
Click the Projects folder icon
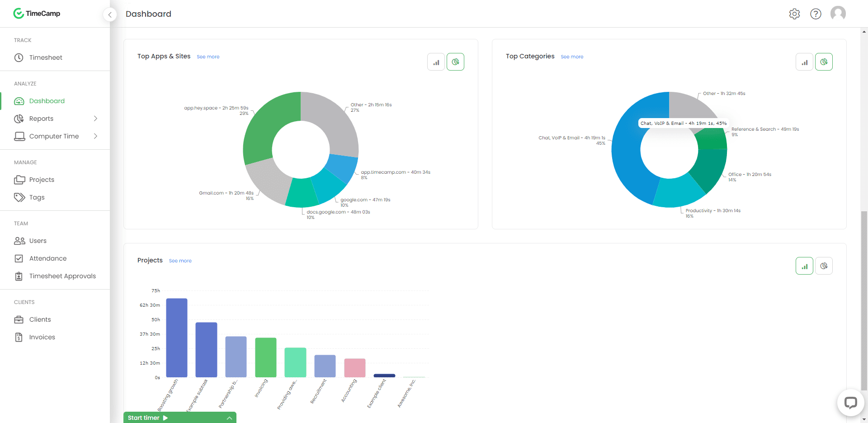pos(19,180)
